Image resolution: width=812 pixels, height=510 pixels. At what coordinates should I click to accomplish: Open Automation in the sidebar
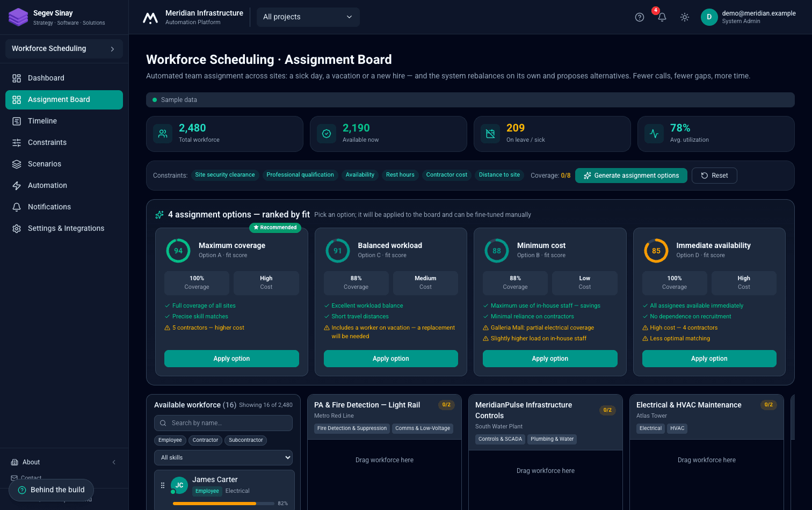tap(64, 186)
